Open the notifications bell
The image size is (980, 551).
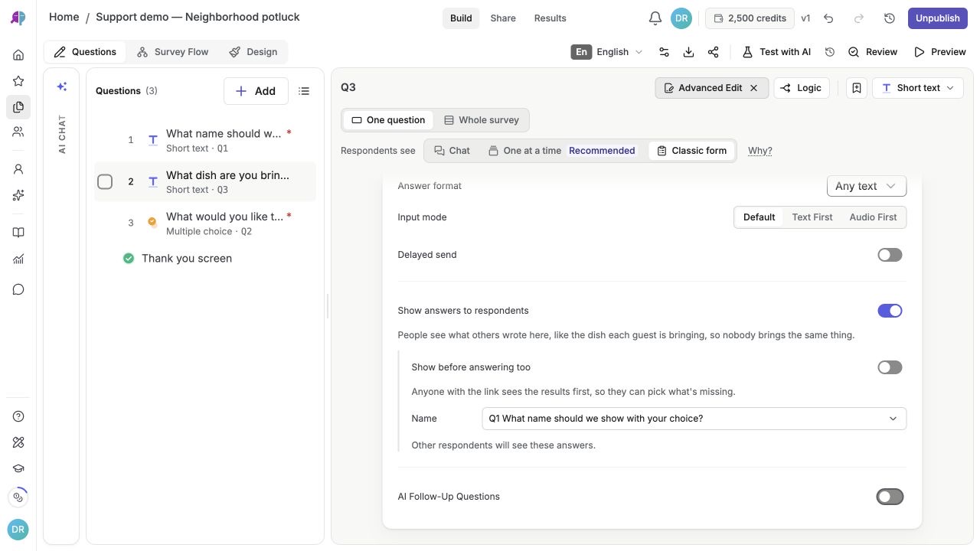click(655, 18)
